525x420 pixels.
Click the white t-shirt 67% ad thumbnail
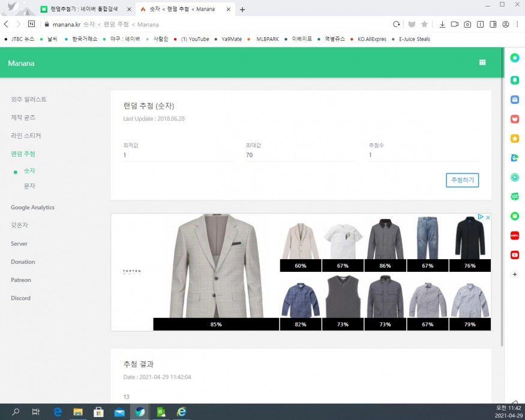343,244
